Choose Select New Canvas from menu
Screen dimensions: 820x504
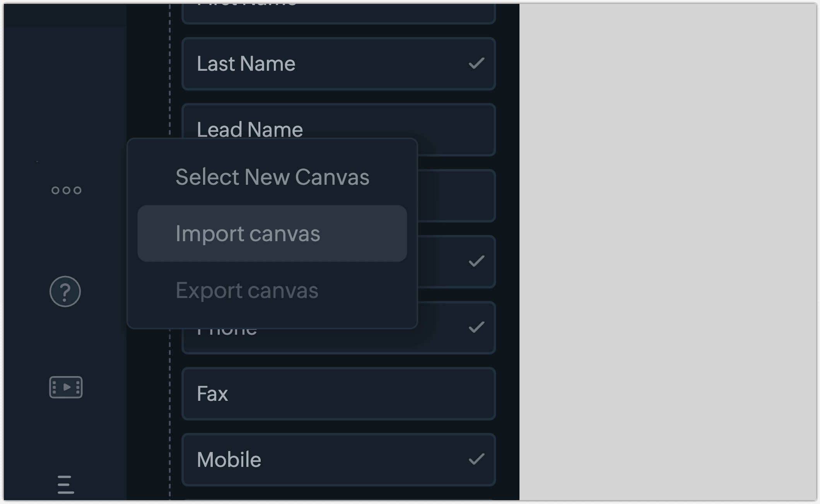click(272, 177)
